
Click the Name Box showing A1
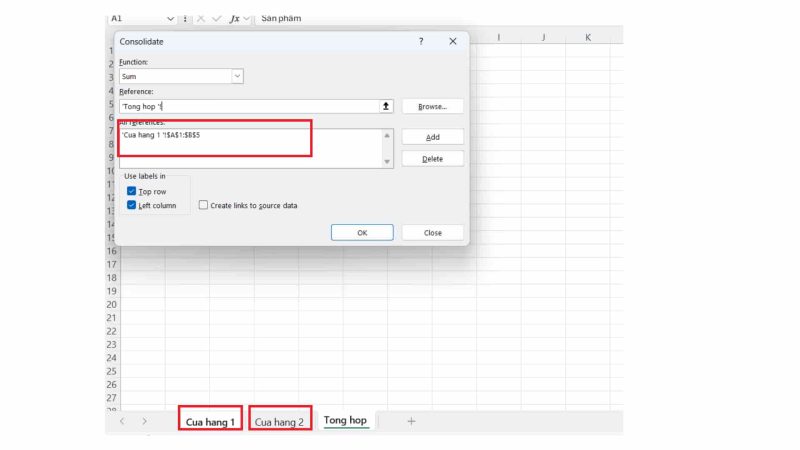click(x=136, y=18)
